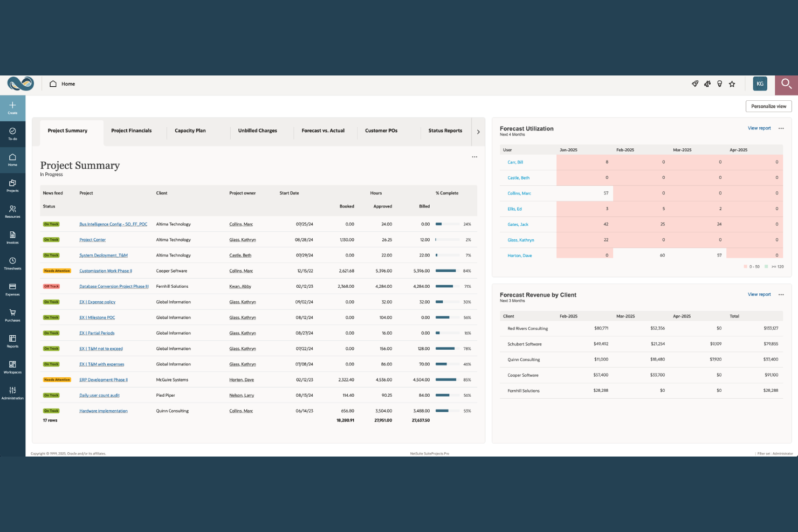Open Database Conversion Project Phase III link
Image resolution: width=798 pixels, height=532 pixels.
pyautogui.click(x=114, y=286)
